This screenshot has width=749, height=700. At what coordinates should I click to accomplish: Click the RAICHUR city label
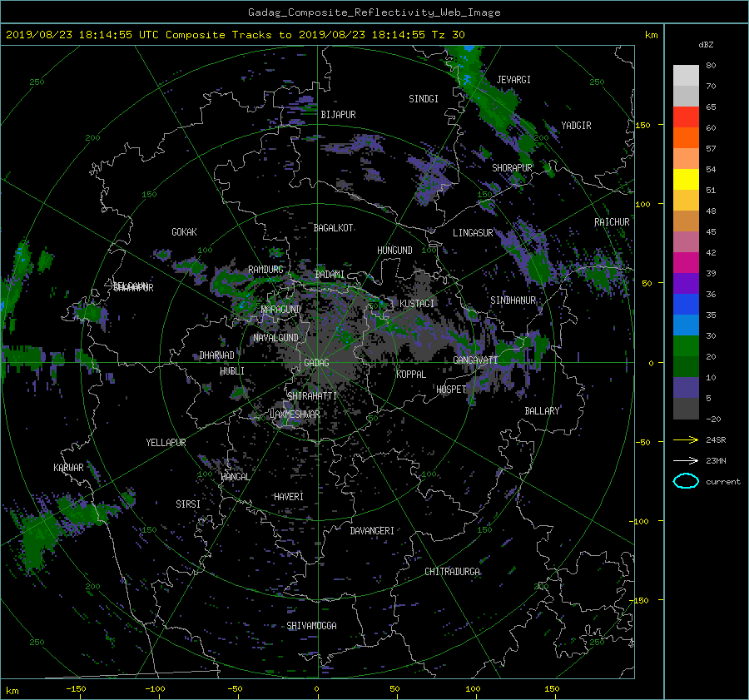(x=612, y=222)
